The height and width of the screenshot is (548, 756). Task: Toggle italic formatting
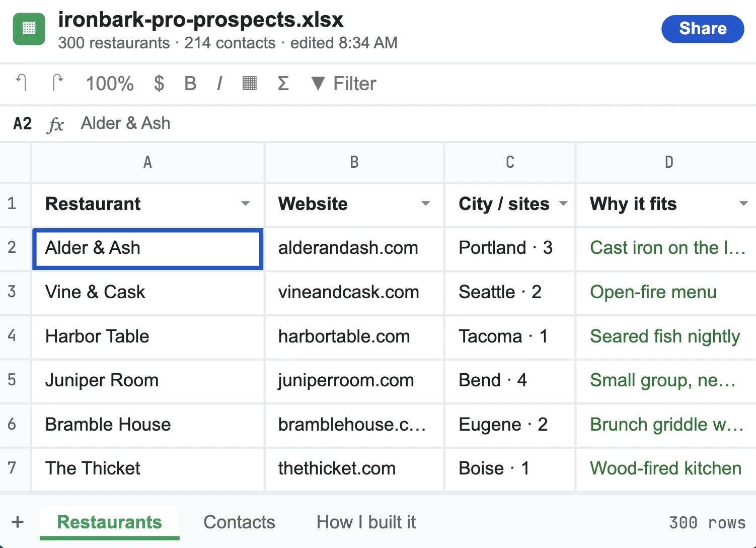[219, 83]
